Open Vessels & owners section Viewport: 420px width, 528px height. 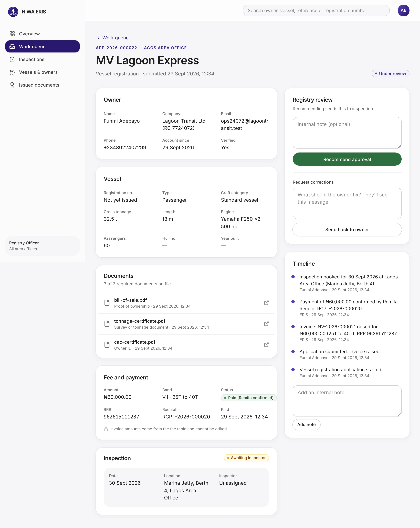pos(42,72)
